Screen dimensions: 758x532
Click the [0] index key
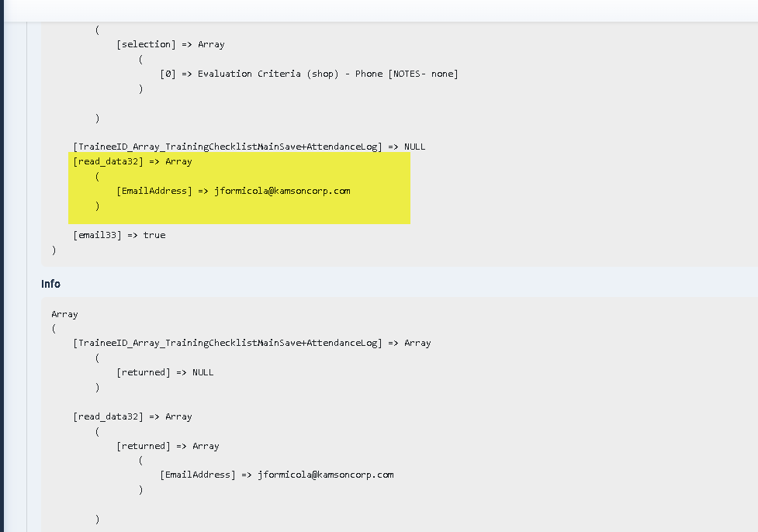167,74
